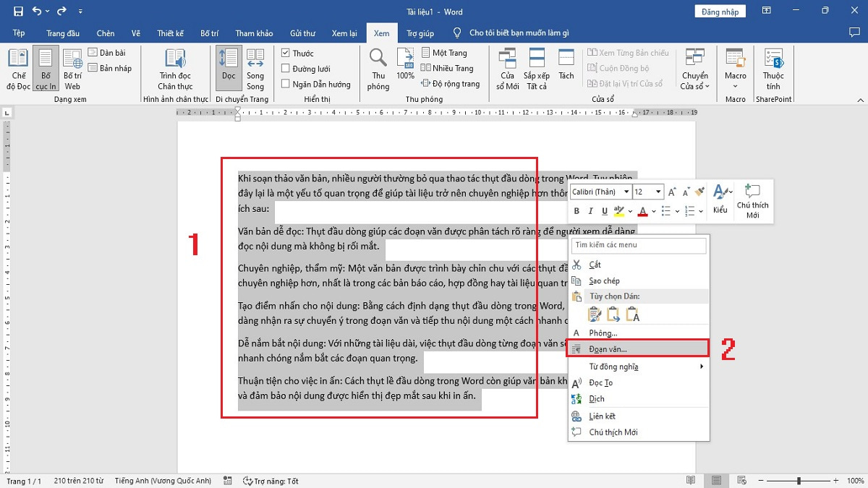Open the Undo history dropdown arrow
This screenshot has height=488, width=868.
click(48, 12)
